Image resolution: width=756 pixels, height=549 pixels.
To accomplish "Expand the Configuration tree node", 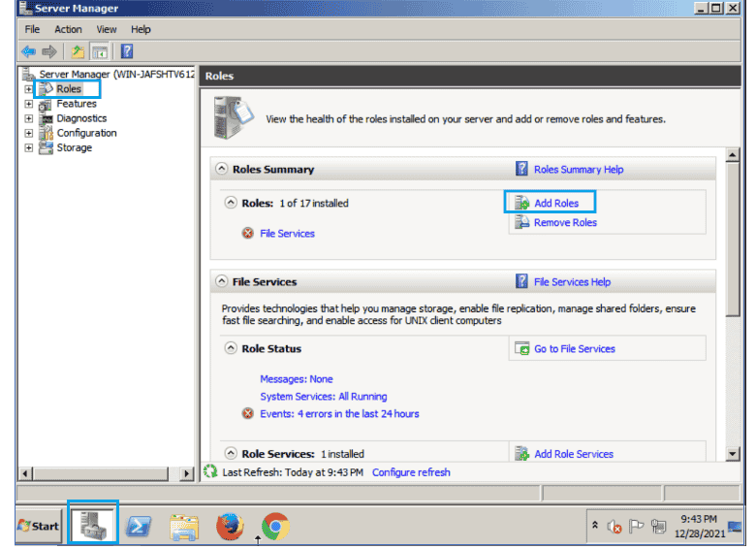I will (x=29, y=133).
